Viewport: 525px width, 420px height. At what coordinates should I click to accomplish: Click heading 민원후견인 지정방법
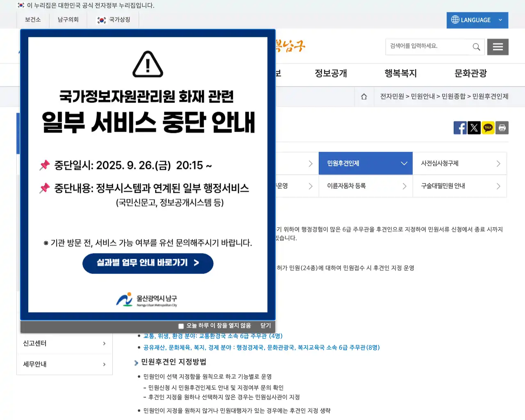(x=173, y=362)
